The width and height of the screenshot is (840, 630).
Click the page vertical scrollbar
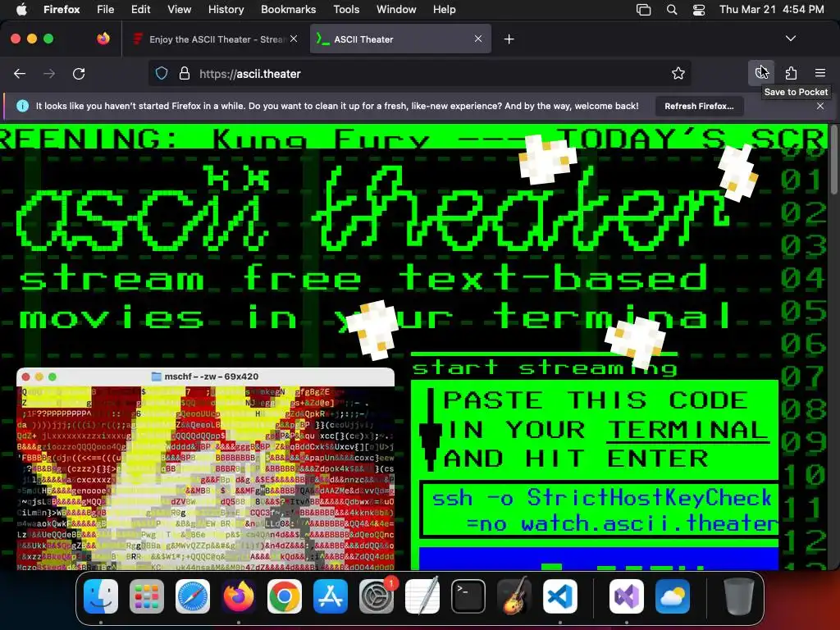click(833, 161)
